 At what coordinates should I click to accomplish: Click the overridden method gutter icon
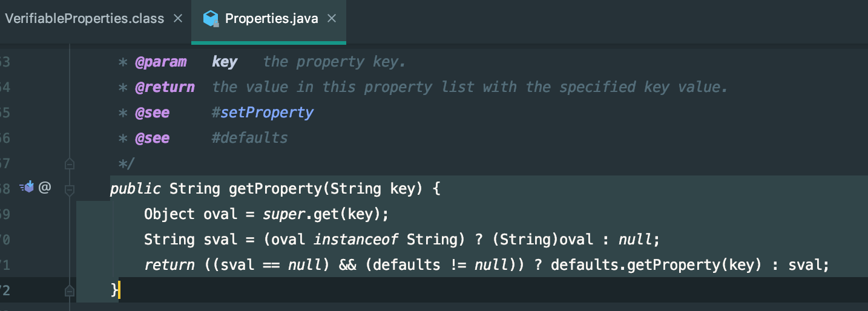[26, 188]
